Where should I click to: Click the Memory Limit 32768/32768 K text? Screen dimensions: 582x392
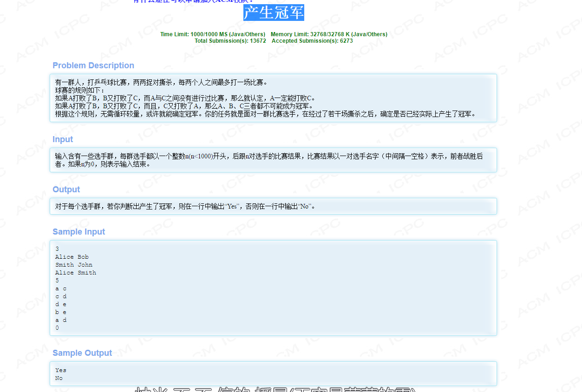329,34
